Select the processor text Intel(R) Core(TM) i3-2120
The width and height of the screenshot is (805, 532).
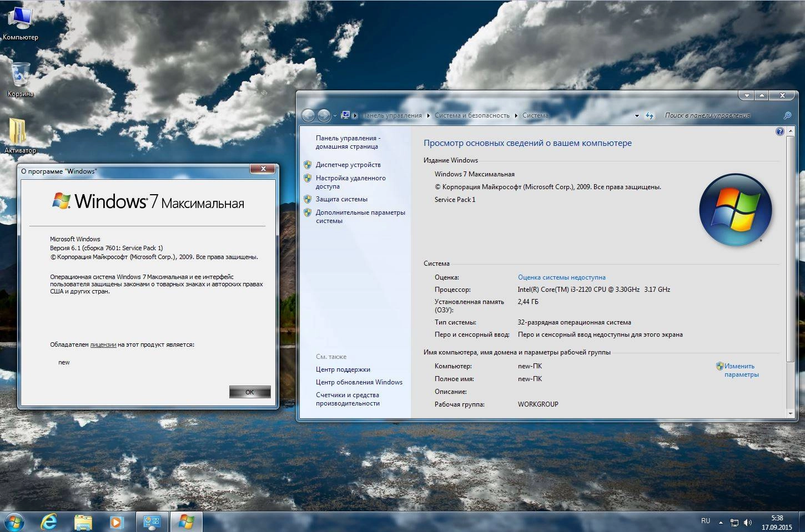(x=593, y=290)
